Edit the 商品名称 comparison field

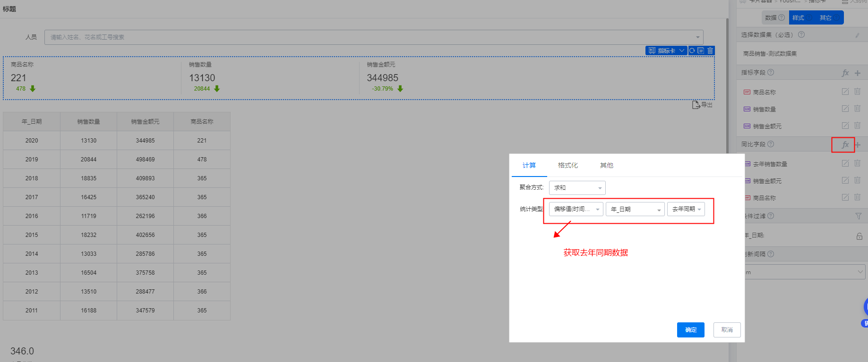[x=845, y=197]
